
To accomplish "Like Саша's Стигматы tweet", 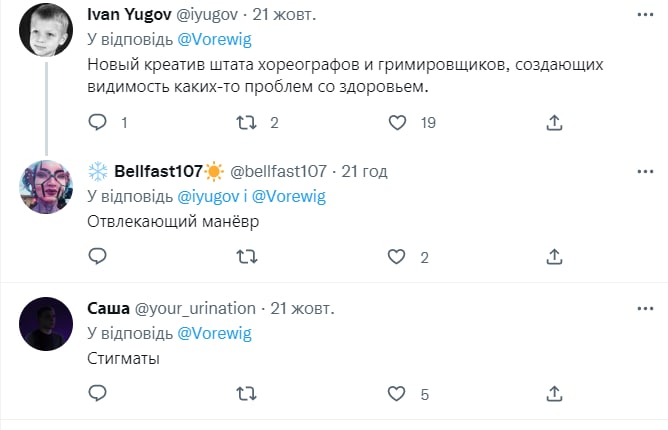I will coord(397,393).
